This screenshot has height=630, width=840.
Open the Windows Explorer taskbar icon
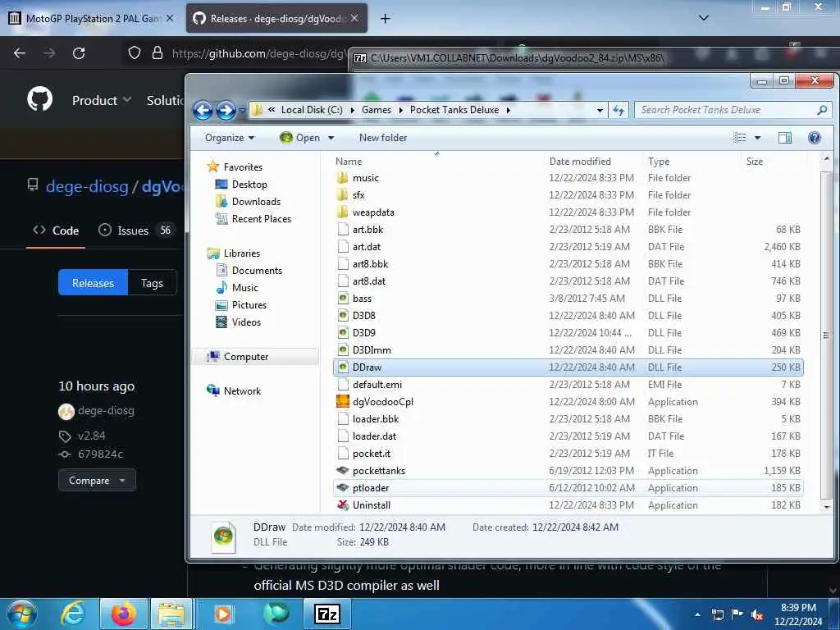171,614
